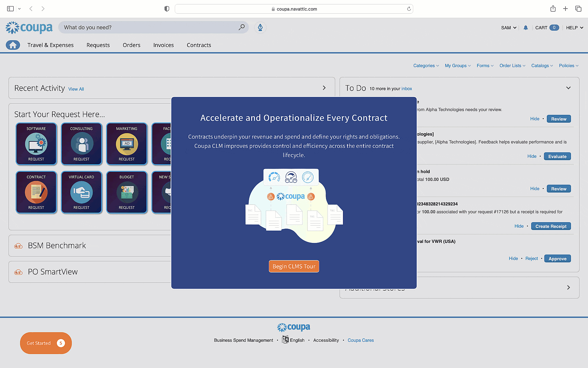Expand the Policies dropdown
This screenshot has width=588, height=368.
coord(569,65)
